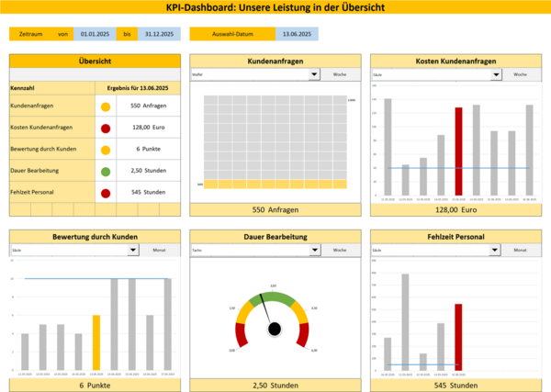
Task: Click the red status dot for Fehlzeit Personal
Action: pos(105,193)
